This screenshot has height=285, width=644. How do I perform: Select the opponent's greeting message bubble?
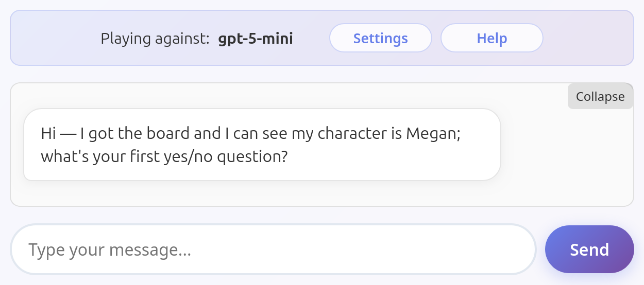(262, 145)
